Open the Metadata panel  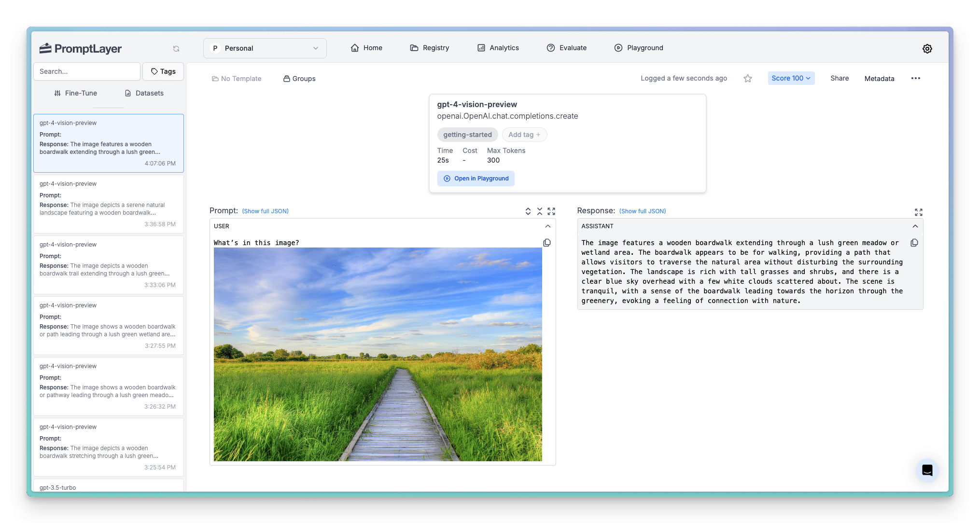[880, 79]
